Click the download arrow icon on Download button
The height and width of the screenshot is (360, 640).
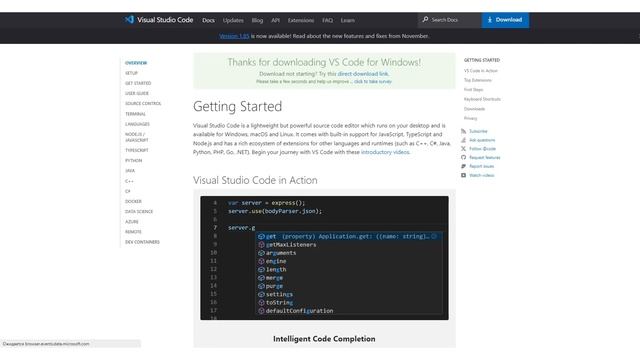(x=490, y=20)
